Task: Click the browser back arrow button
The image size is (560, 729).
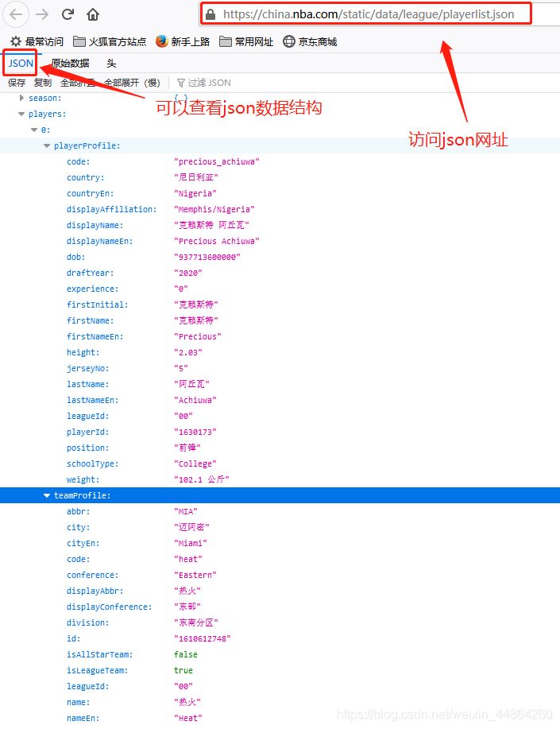Action: coord(16,15)
